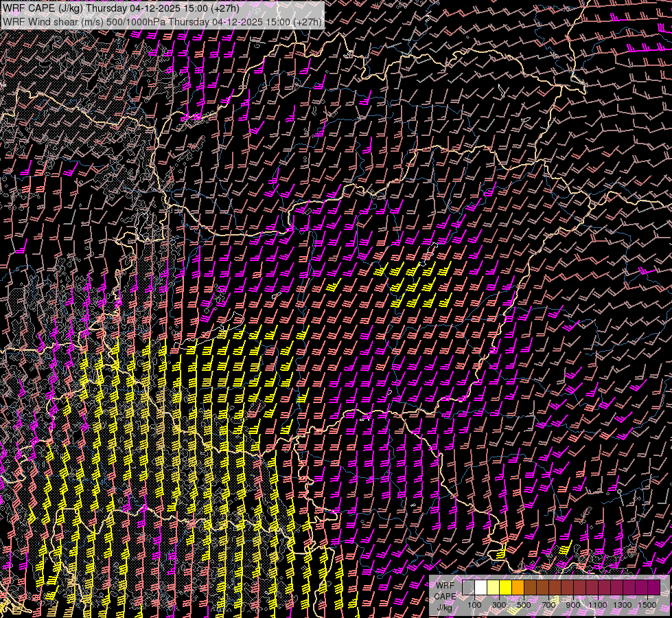Click the 700 legend tick label
This screenshot has width=672, height=618.
coord(548,605)
